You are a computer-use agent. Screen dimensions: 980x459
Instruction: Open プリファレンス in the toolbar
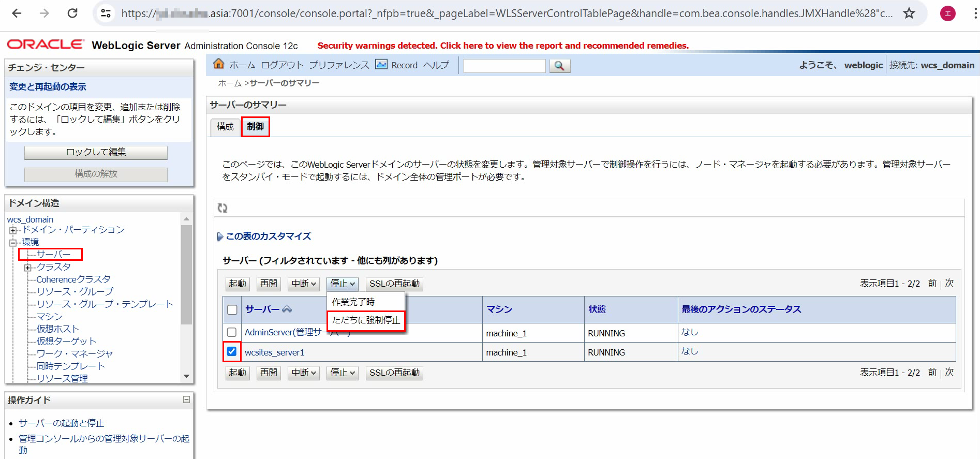339,65
